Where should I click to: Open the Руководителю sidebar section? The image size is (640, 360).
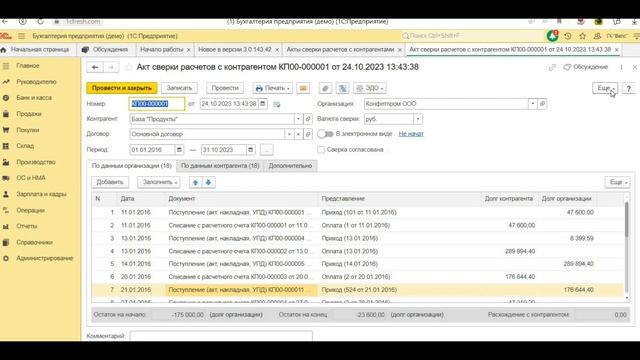36,82
